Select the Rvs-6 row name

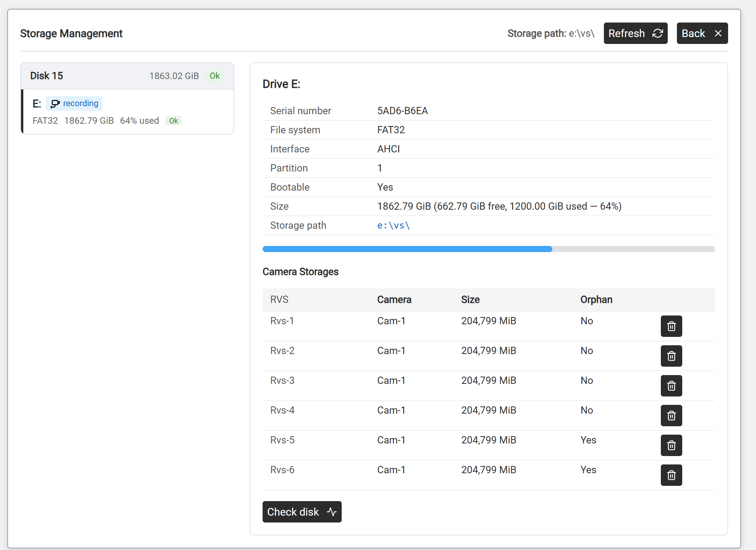tap(282, 470)
